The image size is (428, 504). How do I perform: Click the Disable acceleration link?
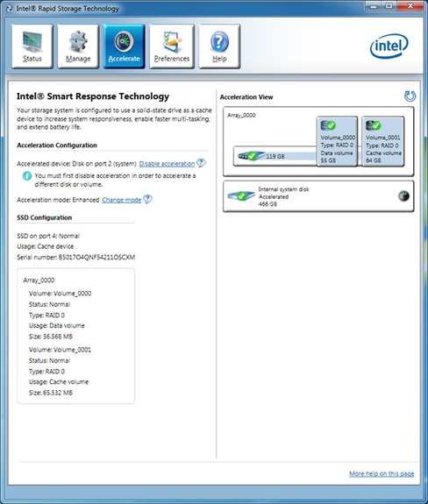point(167,164)
